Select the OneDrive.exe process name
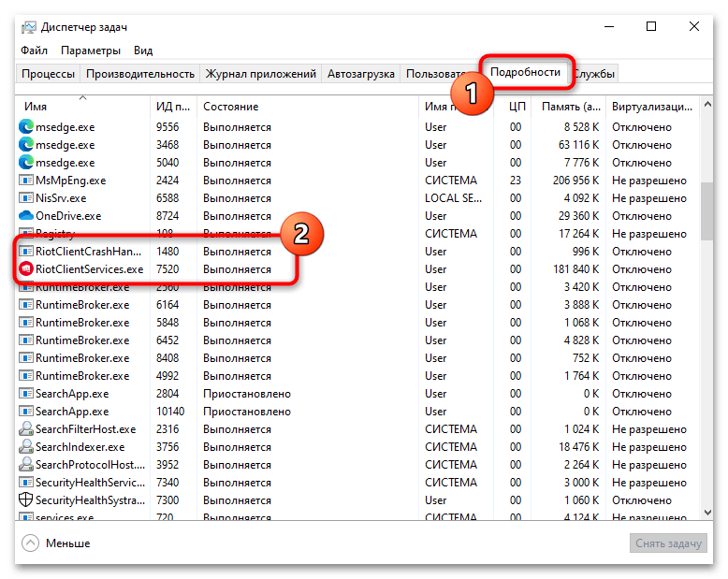Viewport: 728px width, 579px height. pyautogui.click(x=68, y=216)
